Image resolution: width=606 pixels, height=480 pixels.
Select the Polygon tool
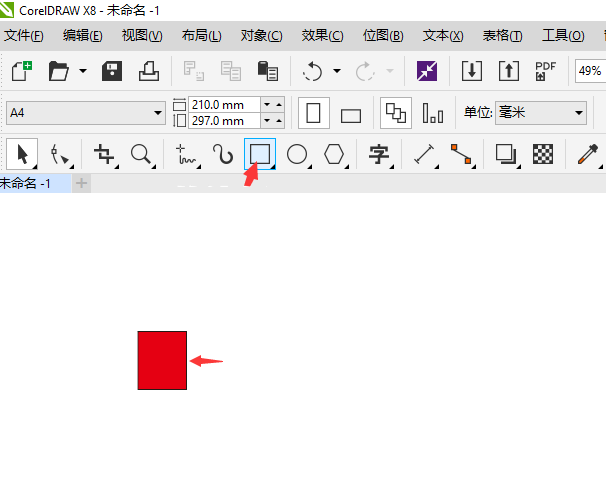point(335,154)
